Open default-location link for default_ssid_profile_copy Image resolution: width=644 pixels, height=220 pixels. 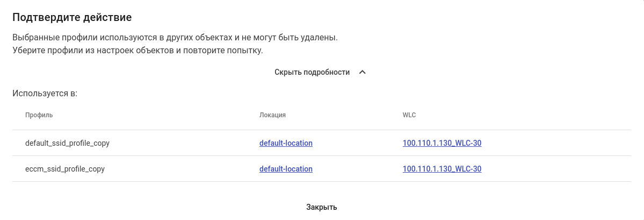click(286, 143)
